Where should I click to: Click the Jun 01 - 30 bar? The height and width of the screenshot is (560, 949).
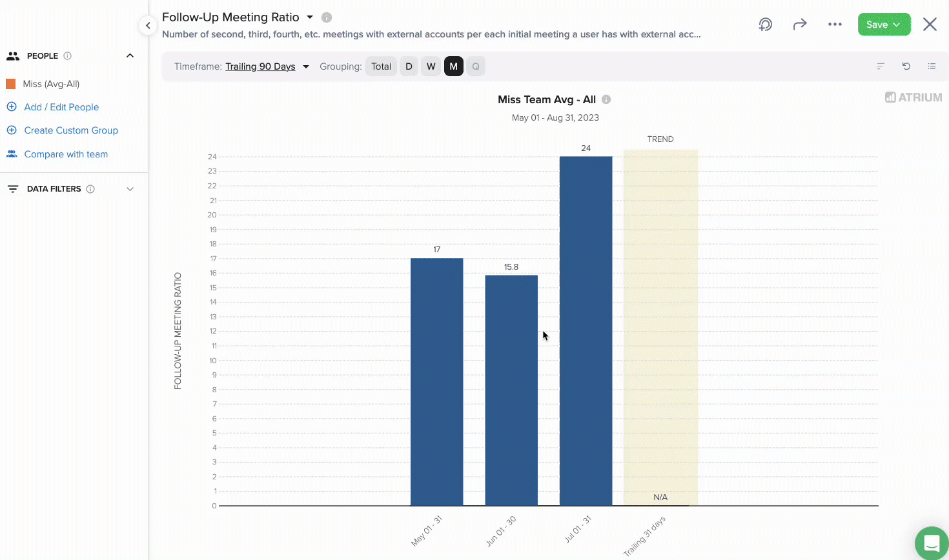tap(511, 390)
